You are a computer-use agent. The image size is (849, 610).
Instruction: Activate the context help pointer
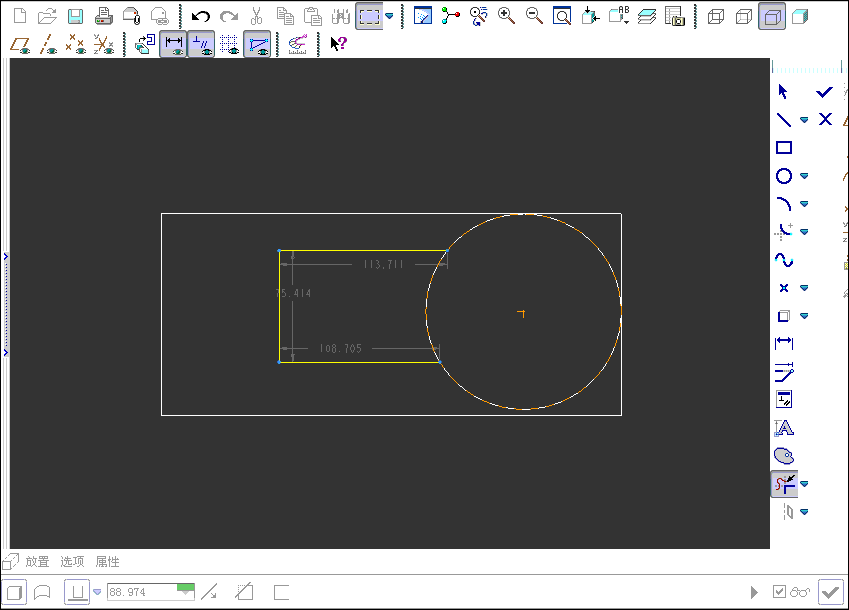338,43
